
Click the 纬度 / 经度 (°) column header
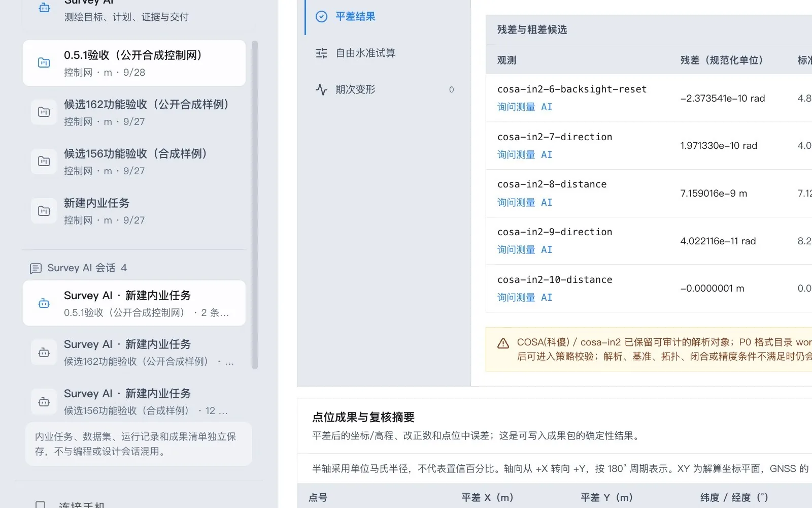coord(734,498)
